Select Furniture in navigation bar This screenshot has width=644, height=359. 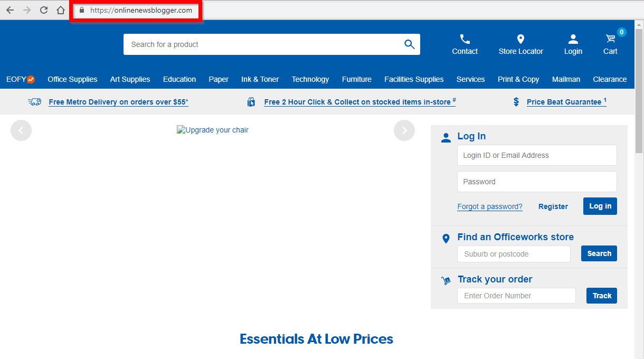click(356, 79)
